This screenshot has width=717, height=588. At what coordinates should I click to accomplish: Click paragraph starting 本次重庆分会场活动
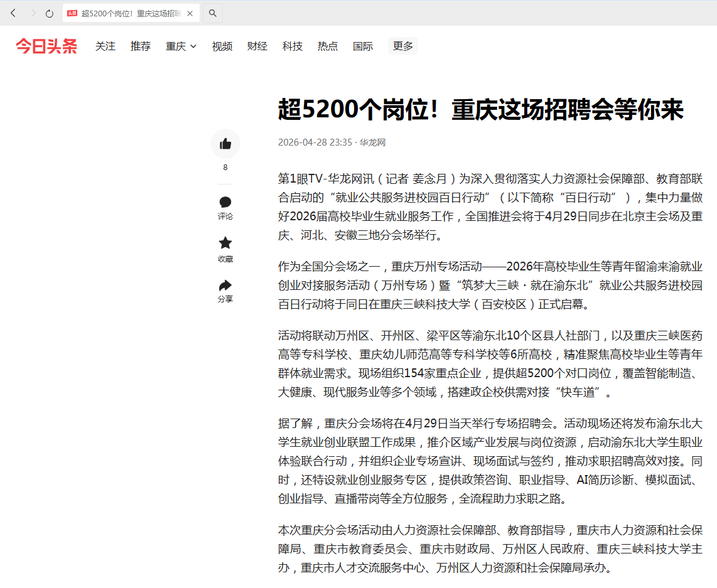click(x=490, y=548)
